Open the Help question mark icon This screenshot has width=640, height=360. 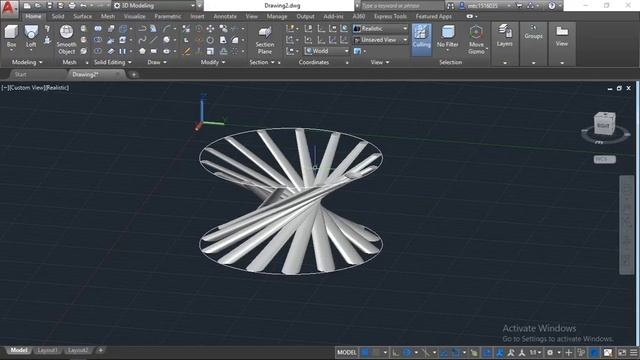tap(551, 6)
